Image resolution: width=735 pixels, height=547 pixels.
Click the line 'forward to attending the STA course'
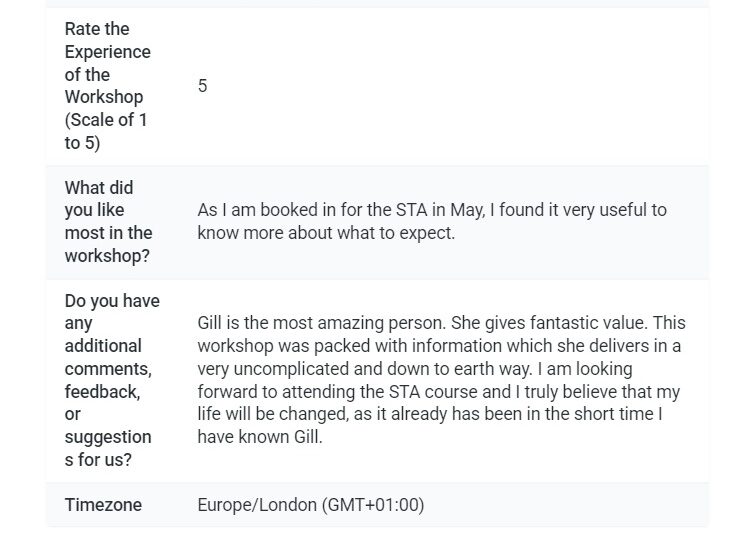pyautogui.click(x=438, y=392)
